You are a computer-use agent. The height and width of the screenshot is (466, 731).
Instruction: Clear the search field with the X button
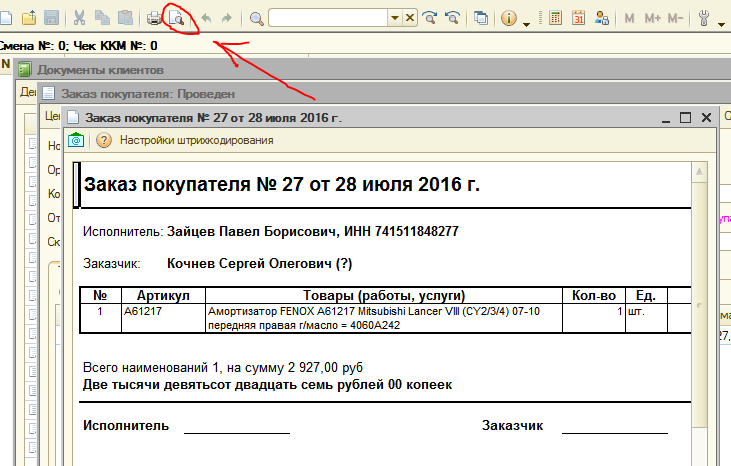(409, 18)
